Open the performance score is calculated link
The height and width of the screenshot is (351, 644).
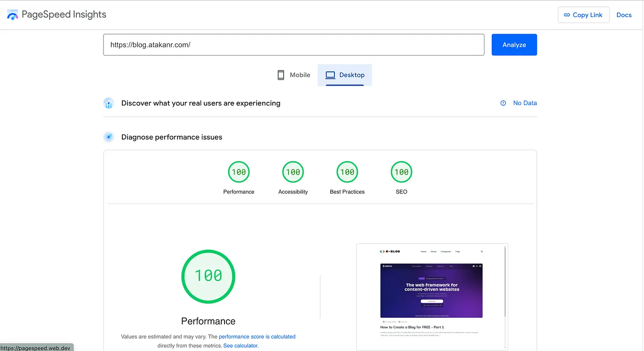click(x=257, y=336)
